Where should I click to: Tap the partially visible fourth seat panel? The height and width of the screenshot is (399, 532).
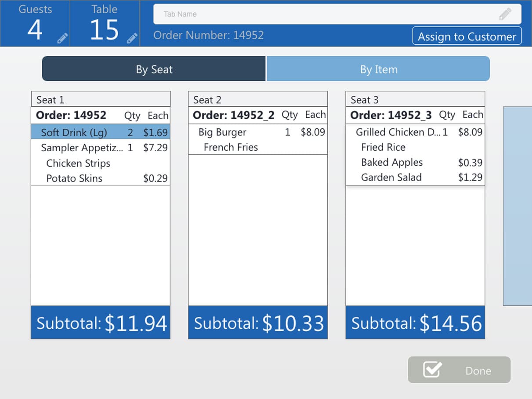[518, 206]
